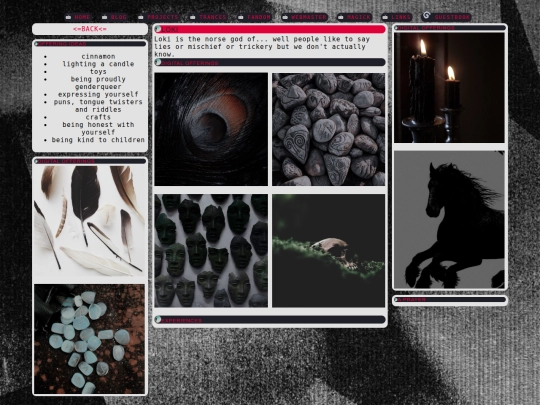This screenshot has height=405, width=540.
Task: Click the small icon beside BLOG
Action: pos(104,17)
